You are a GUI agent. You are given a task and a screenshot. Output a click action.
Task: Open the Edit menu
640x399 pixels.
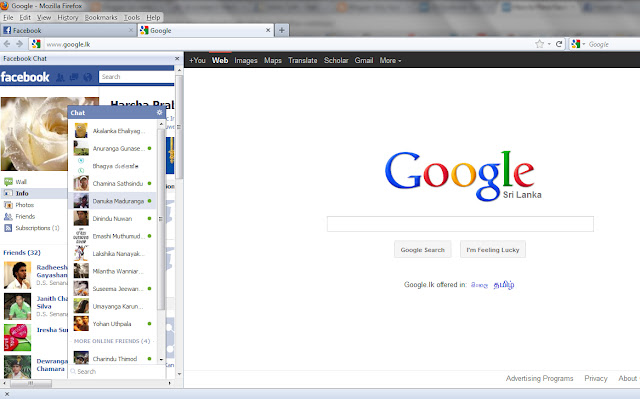tap(25, 18)
